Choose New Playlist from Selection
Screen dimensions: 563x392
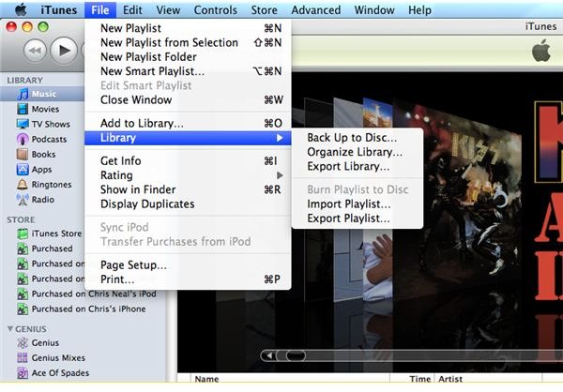[188, 42]
